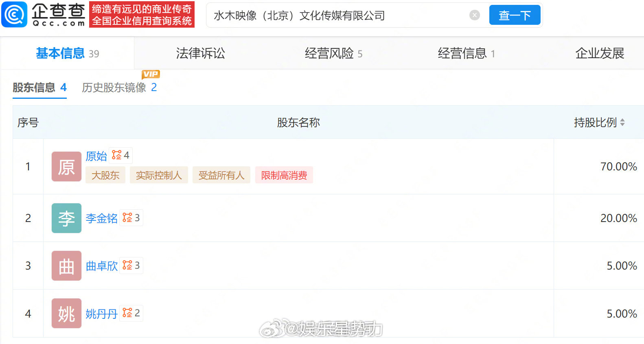Click the 原 avatar thumbnail
Image resolution: width=644 pixels, height=344 pixels.
click(66, 166)
